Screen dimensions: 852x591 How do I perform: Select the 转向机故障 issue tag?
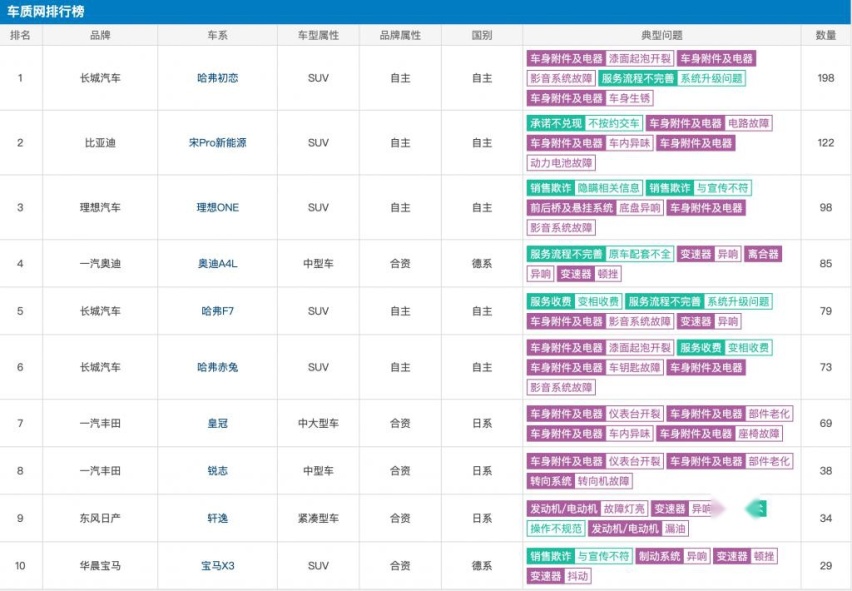pyautogui.click(x=603, y=481)
